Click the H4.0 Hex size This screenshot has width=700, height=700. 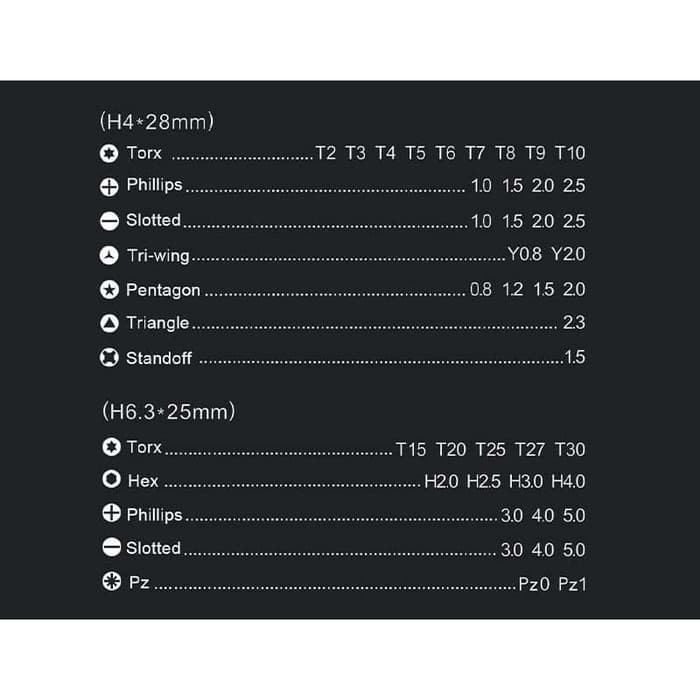(568, 482)
